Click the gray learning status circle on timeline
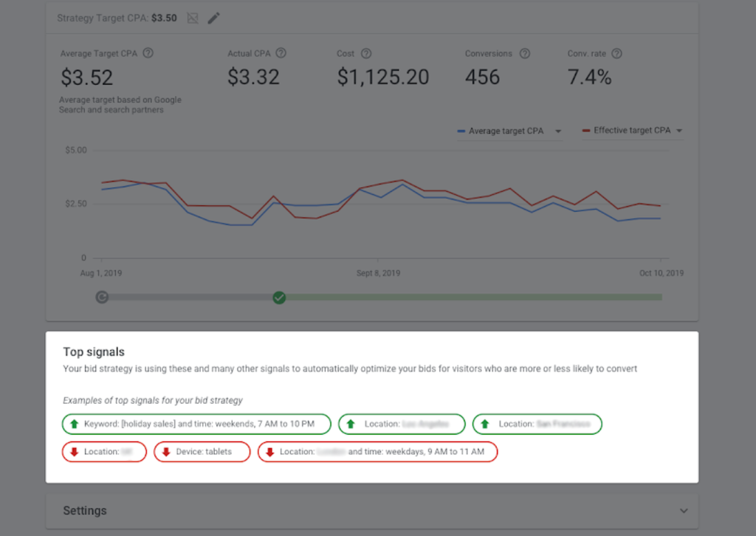The image size is (756, 536). pos(103,297)
